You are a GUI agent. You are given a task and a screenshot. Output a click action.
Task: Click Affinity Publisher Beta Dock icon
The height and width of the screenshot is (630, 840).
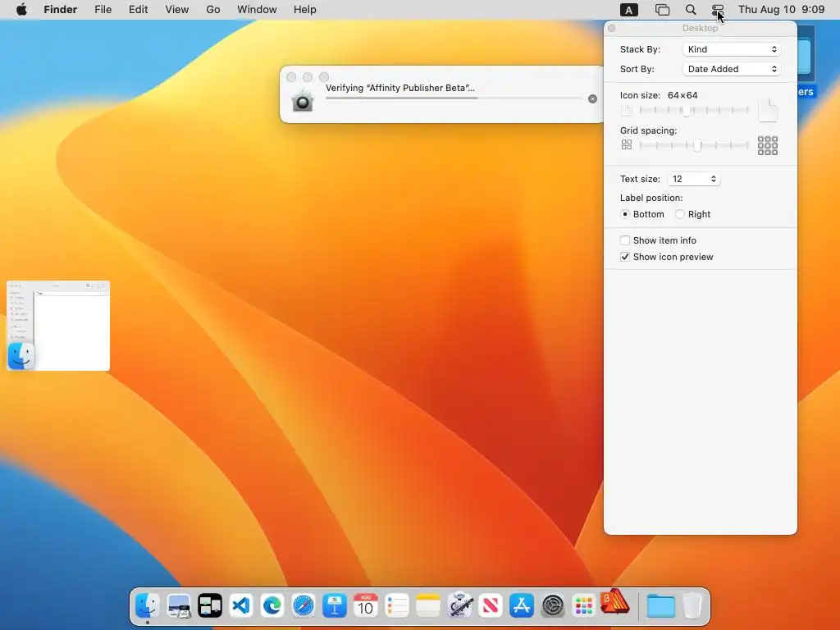point(615,603)
